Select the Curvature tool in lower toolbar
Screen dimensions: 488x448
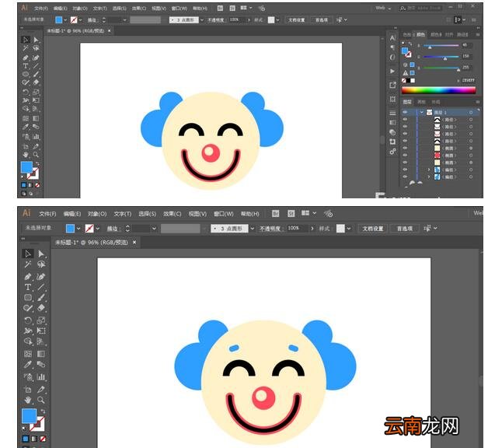(x=40, y=277)
